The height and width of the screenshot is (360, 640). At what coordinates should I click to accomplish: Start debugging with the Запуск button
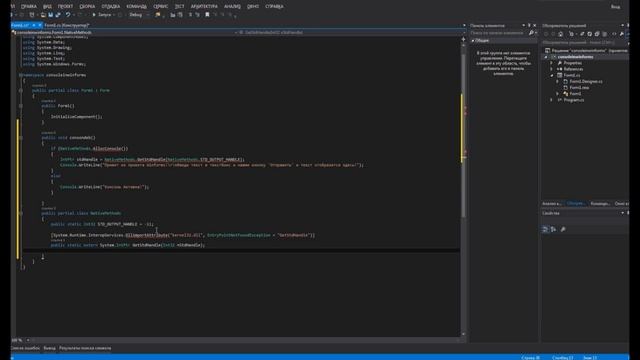click(102, 15)
